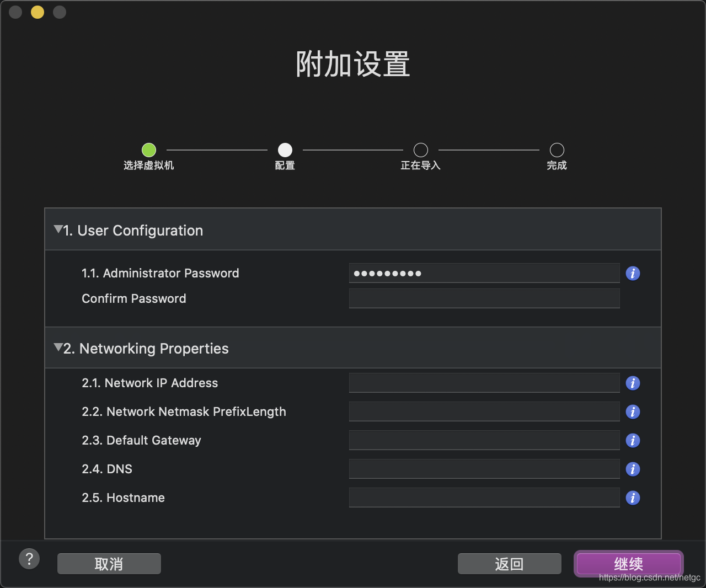Click the '2.5. Hostname' label

click(x=123, y=498)
